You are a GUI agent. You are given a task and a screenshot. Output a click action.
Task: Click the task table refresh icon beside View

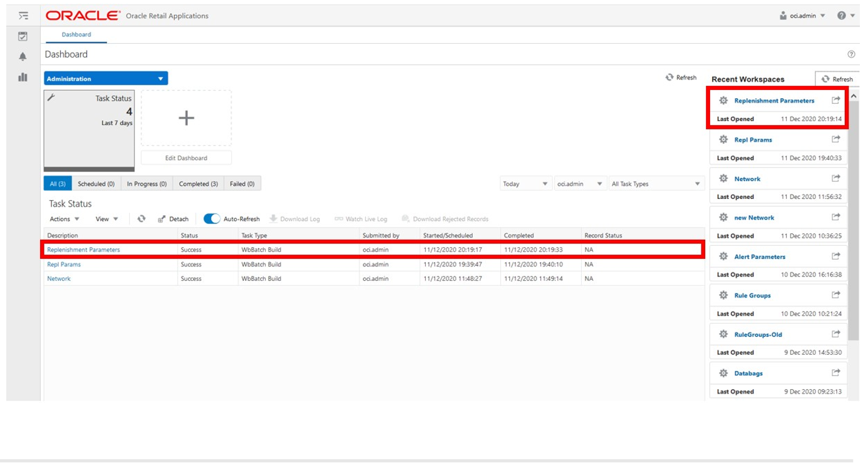(142, 219)
